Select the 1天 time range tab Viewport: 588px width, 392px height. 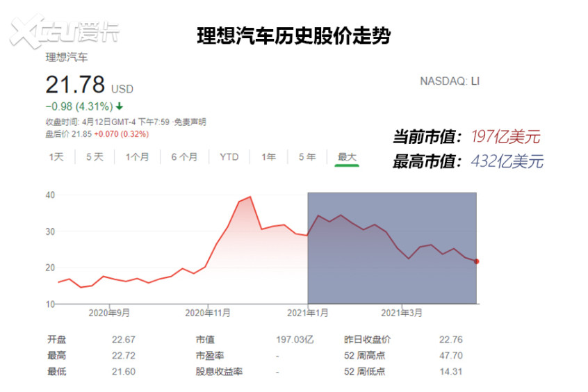coord(56,157)
